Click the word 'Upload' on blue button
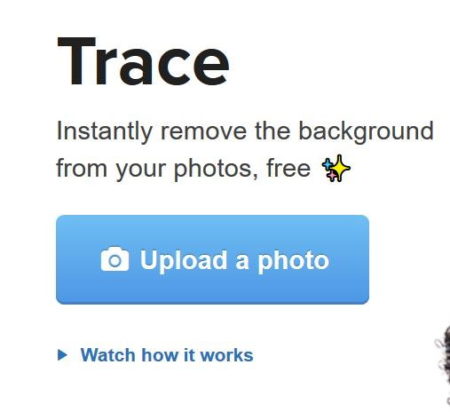This screenshot has width=450, height=412. [x=184, y=260]
